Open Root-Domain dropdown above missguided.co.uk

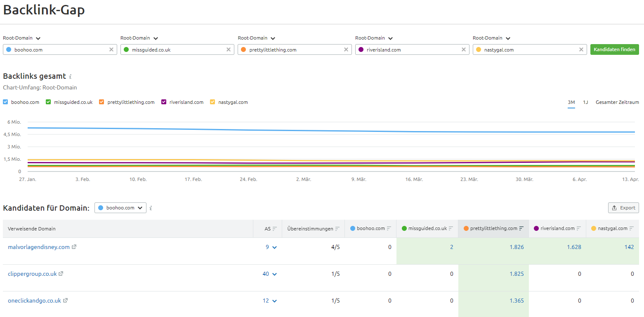[139, 38]
